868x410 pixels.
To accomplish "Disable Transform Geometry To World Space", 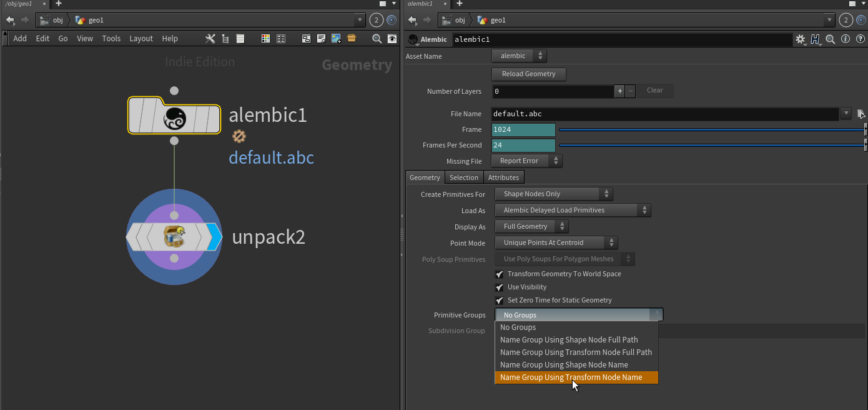I will pyautogui.click(x=500, y=274).
